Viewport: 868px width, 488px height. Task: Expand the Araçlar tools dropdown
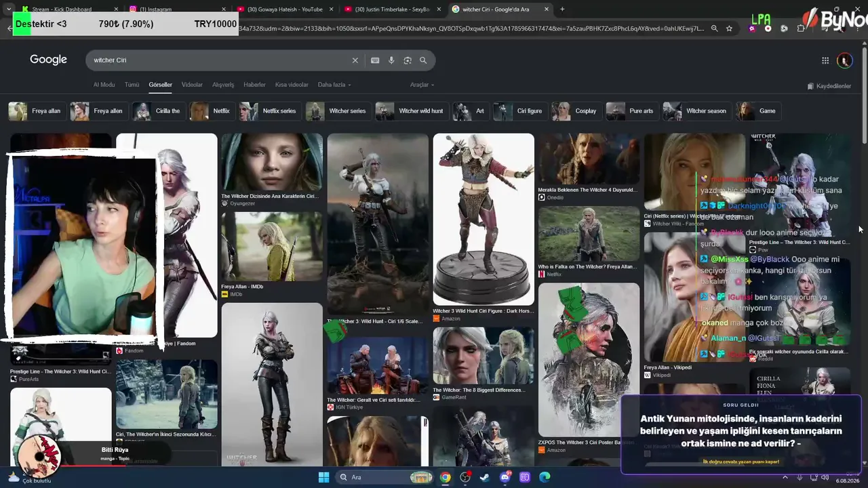coord(422,85)
